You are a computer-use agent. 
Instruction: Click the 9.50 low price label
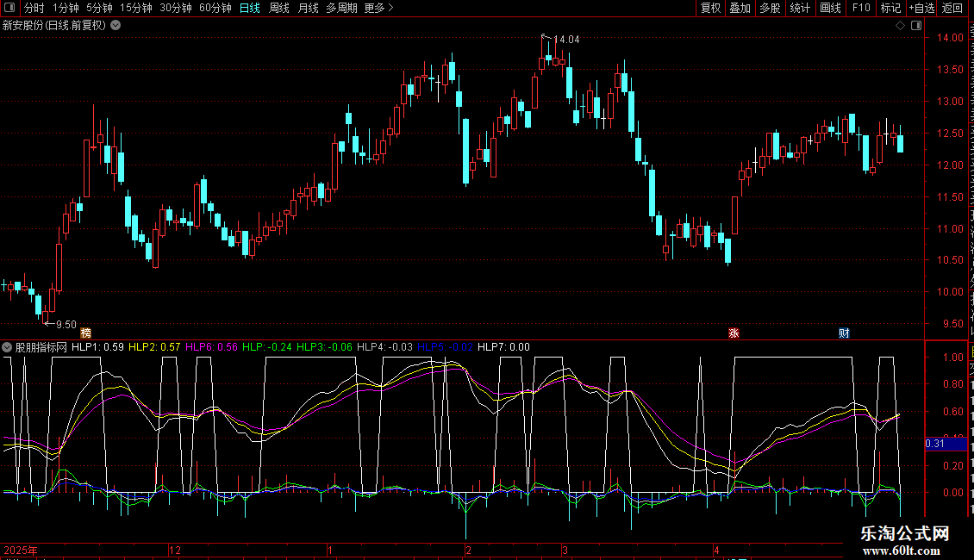point(66,325)
